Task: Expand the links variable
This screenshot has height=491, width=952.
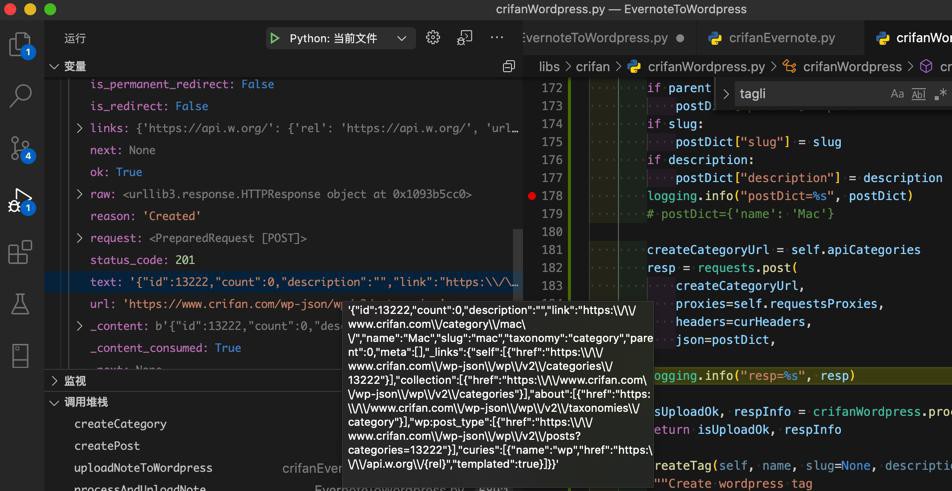Action: [x=79, y=128]
